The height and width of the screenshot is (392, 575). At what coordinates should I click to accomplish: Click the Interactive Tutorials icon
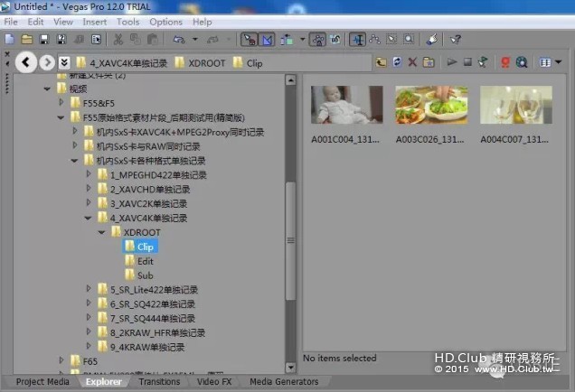coord(432,39)
